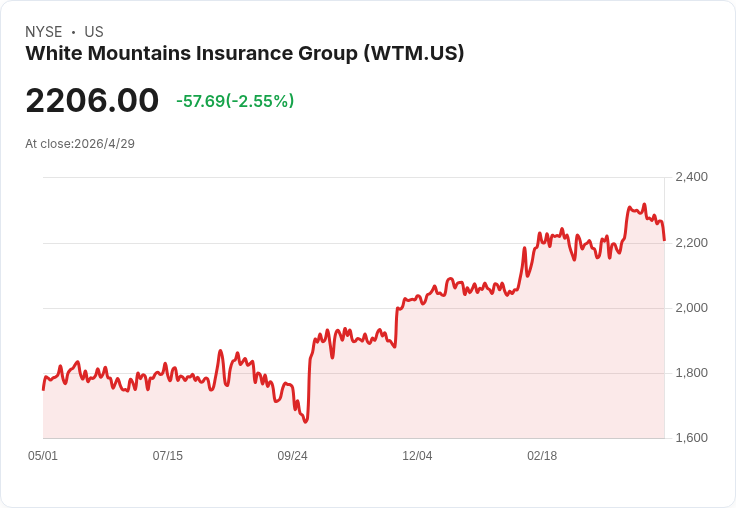Click the 05/01 date axis label

(43, 455)
